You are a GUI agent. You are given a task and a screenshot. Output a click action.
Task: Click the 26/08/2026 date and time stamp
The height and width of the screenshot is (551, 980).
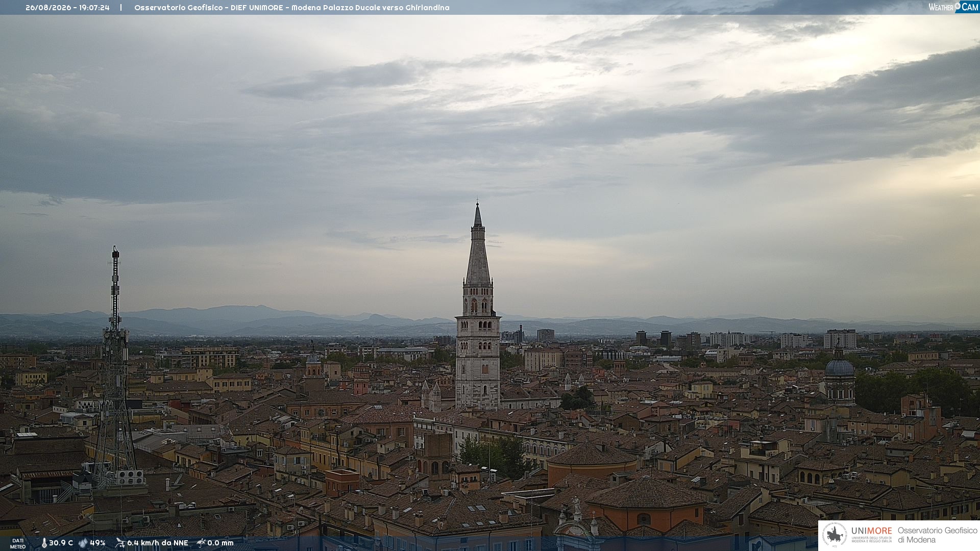point(67,8)
